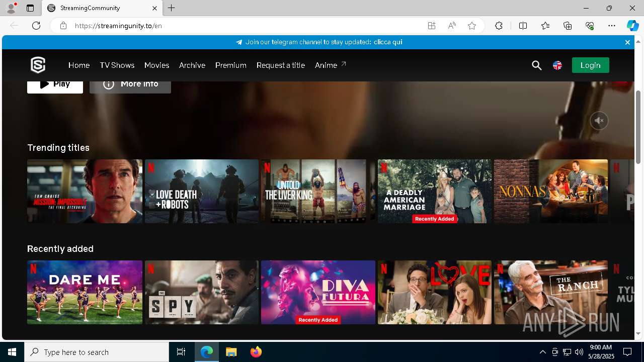Add this page to favorites star
Screen dimensions: 644x362
click(472, 26)
